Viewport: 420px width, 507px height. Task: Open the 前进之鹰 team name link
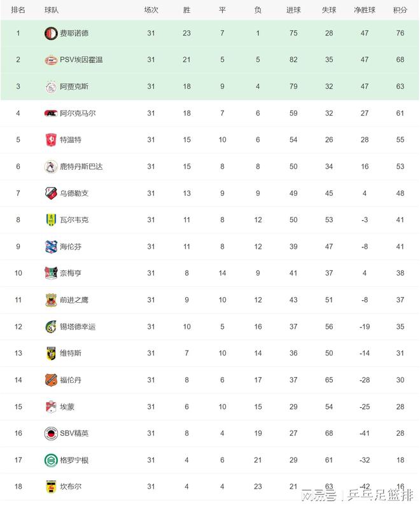(74, 300)
